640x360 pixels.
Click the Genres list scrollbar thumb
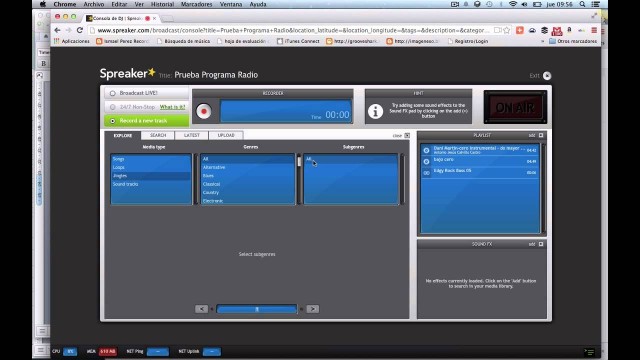pos(299,162)
